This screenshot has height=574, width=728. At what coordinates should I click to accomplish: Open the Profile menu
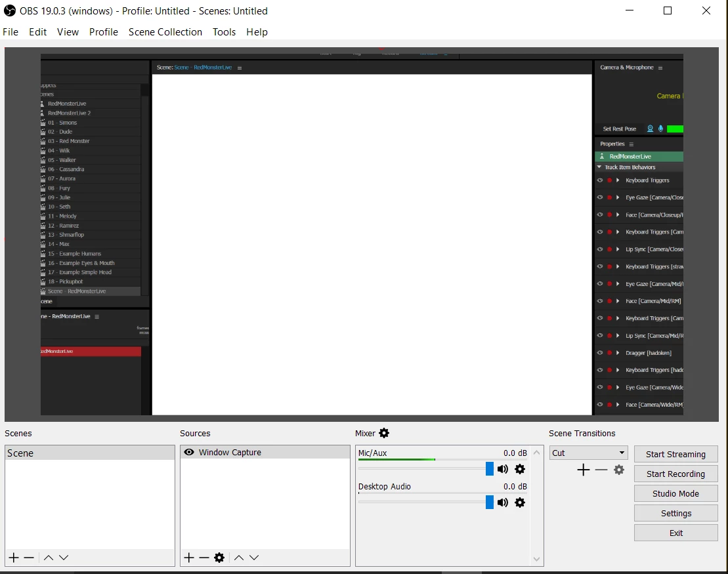point(104,32)
